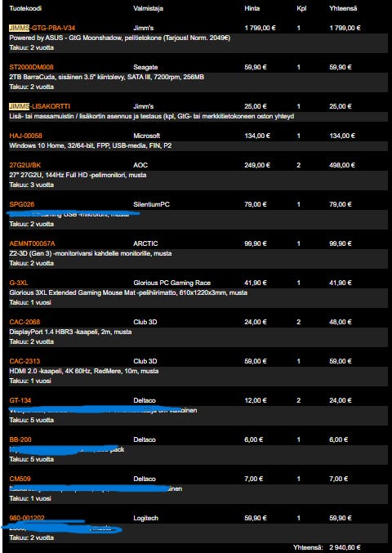Open SPG026 SilentiumPC product link
Screen dimensions: 392x553
pos(22,204)
